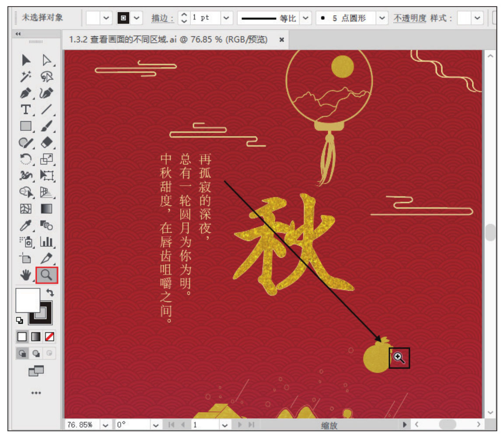Click the white Fill color swatch
The height and width of the screenshot is (437, 504).
pos(27,299)
